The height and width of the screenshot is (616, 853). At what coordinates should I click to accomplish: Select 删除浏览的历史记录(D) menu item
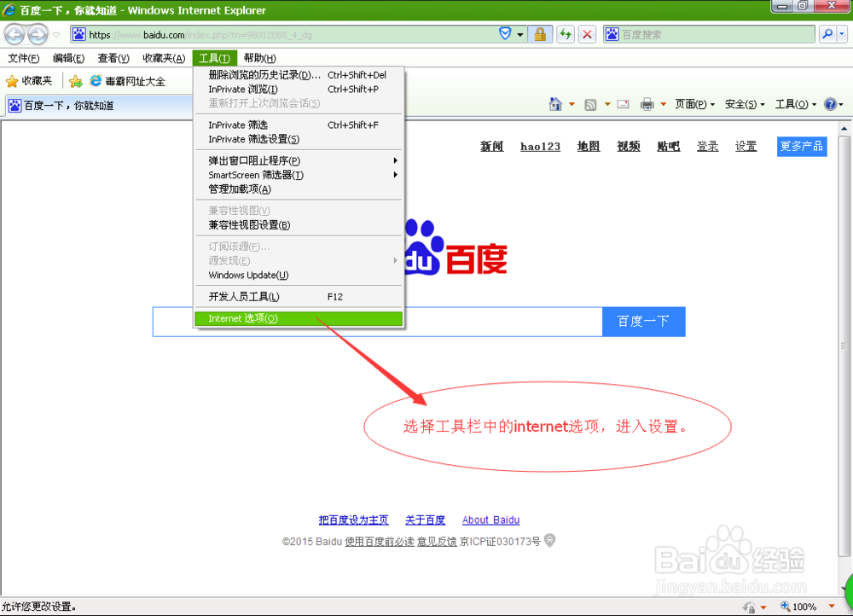click(298, 74)
